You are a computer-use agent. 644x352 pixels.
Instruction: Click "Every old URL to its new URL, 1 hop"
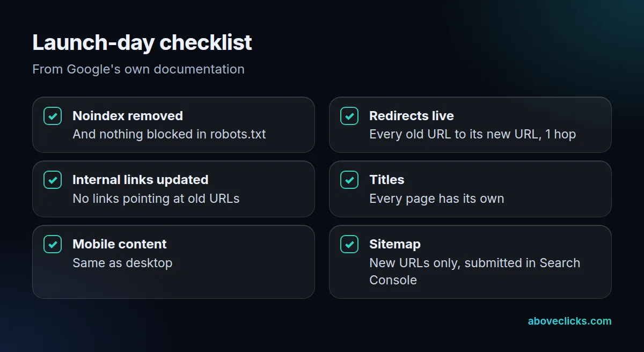pyautogui.click(x=473, y=134)
